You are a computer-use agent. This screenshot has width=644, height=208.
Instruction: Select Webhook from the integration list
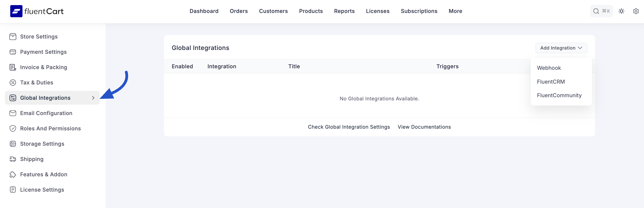point(549,68)
